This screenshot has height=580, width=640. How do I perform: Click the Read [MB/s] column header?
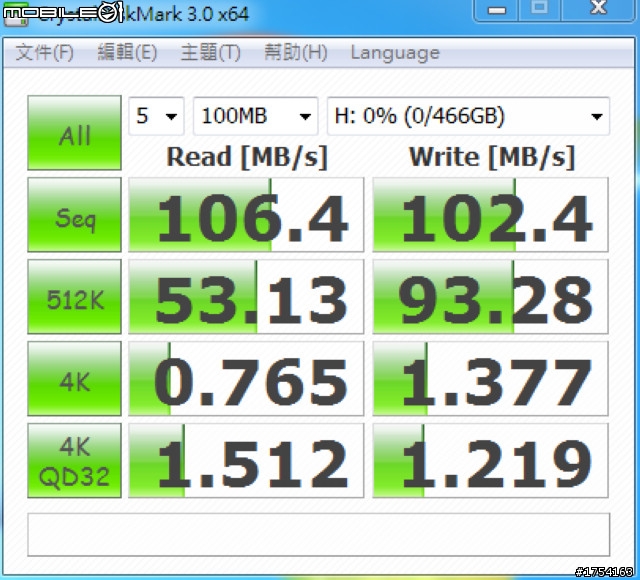pos(247,157)
